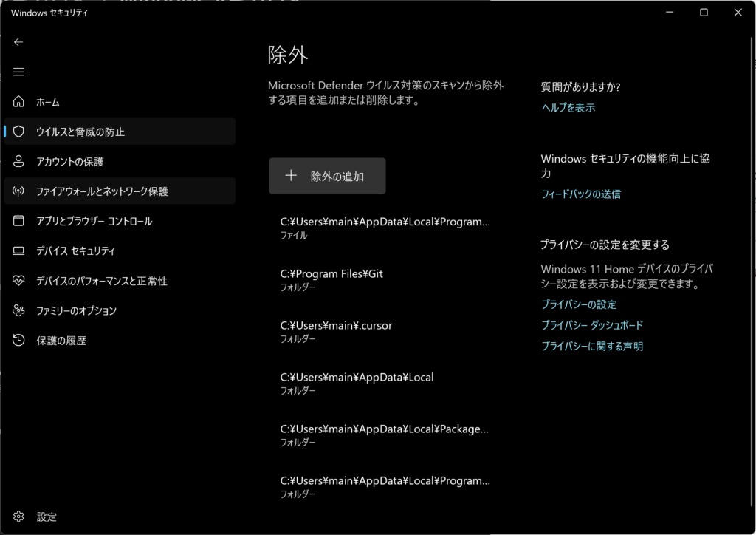Click the window icon for アプリとブラウザー コントロール
756x535 pixels.
click(18, 221)
